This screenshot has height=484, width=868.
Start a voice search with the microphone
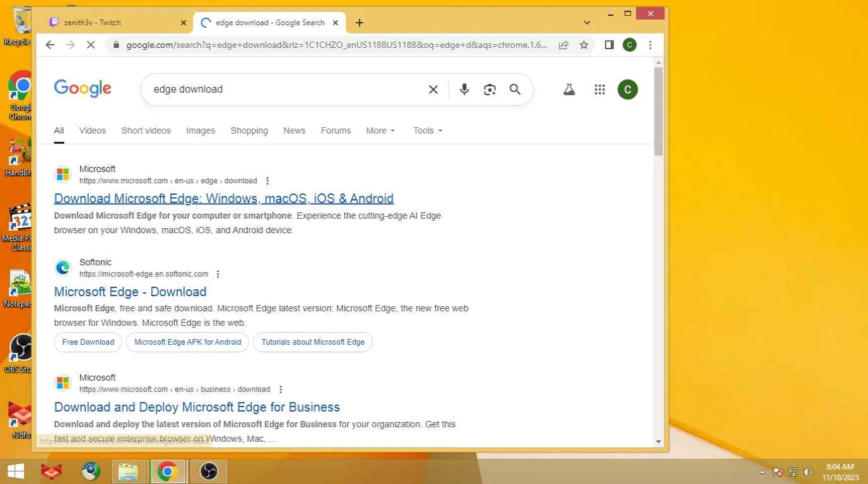(464, 89)
